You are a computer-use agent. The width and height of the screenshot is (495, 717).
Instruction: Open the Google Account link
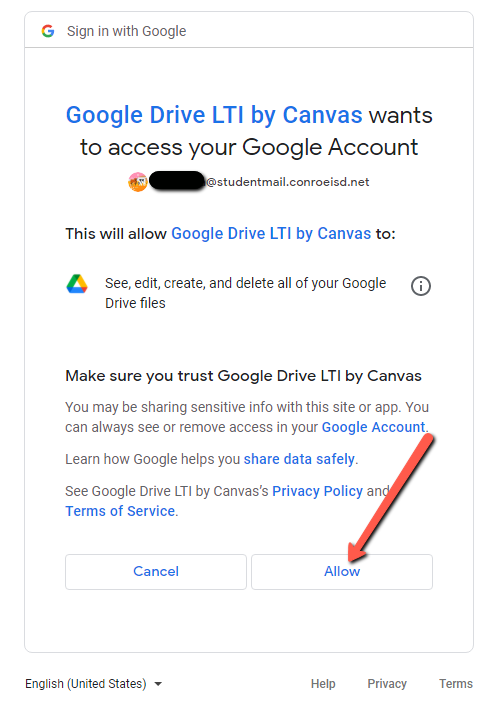click(x=373, y=427)
